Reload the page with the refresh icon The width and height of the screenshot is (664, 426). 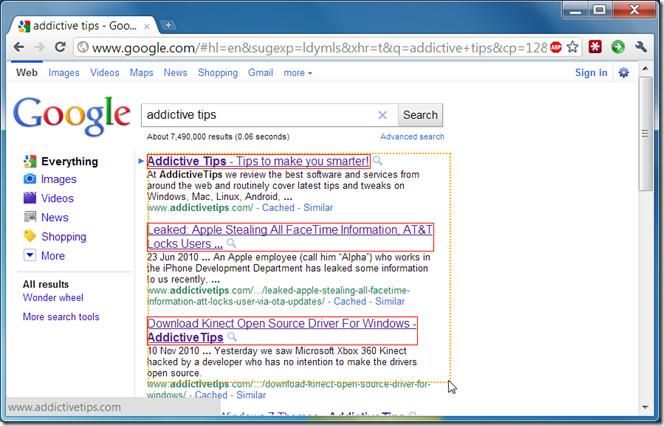point(61,46)
